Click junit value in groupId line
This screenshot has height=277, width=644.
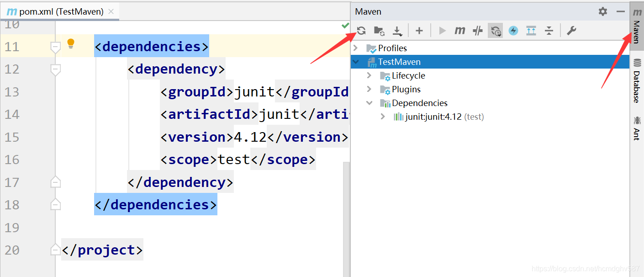click(x=254, y=92)
